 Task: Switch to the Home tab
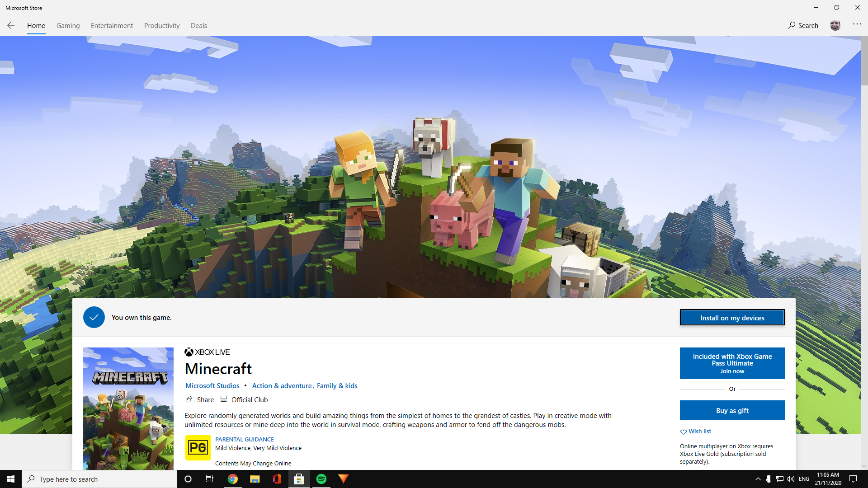coord(36,25)
